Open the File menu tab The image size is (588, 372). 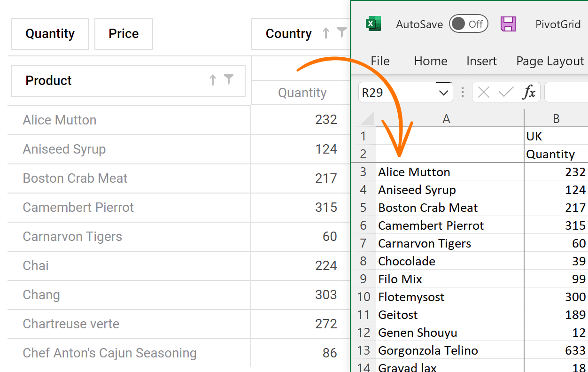point(380,61)
